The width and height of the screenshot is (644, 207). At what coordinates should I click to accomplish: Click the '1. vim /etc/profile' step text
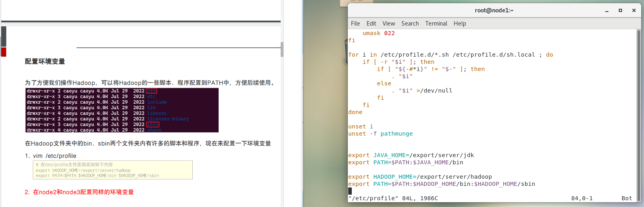click(50, 156)
